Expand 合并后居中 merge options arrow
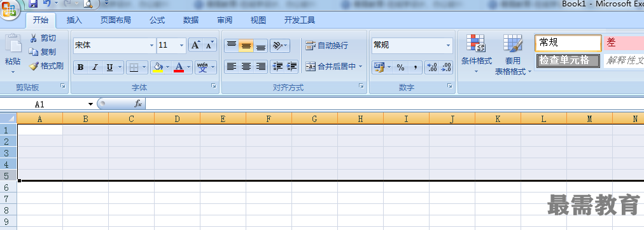 (x=361, y=66)
